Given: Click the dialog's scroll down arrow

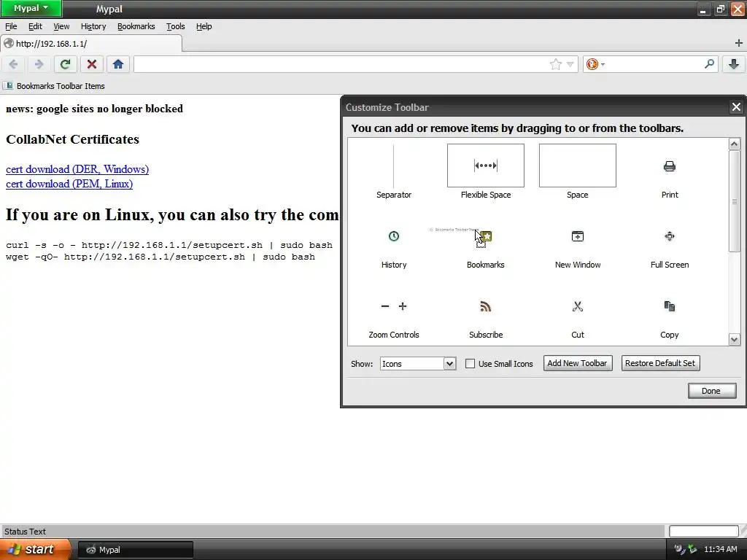Looking at the screenshot, I should [x=734, y=340].
